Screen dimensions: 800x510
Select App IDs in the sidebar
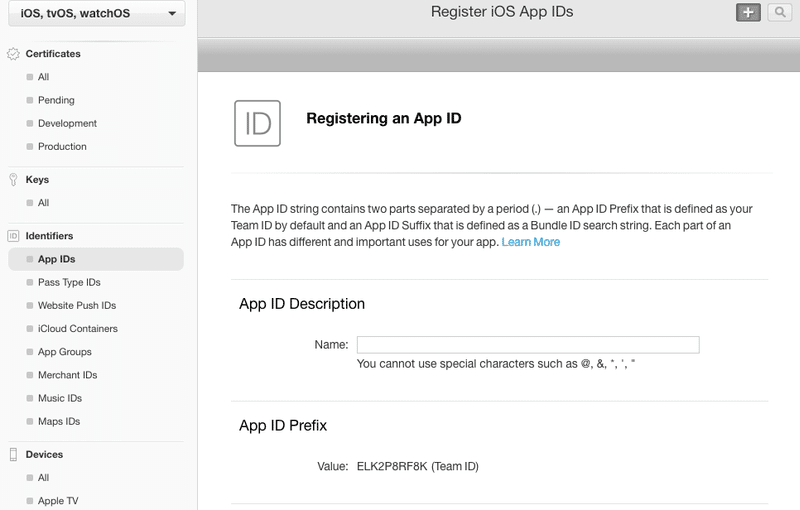coord(57,260)
